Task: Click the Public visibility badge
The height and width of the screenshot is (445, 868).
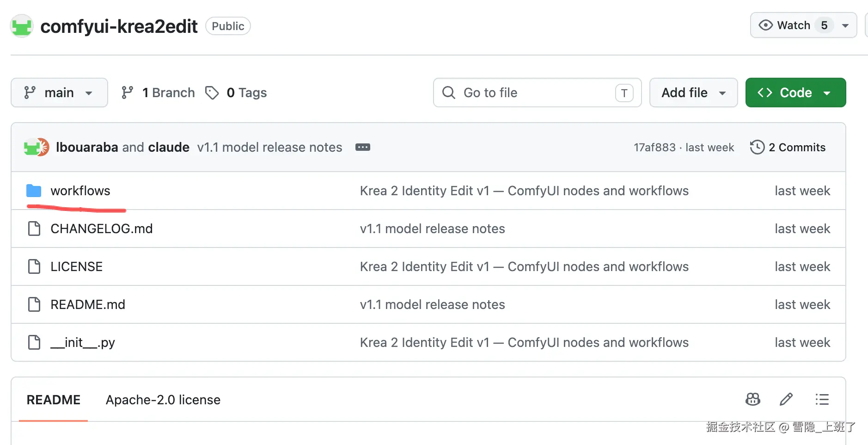Action: click(x=228, y=26)
